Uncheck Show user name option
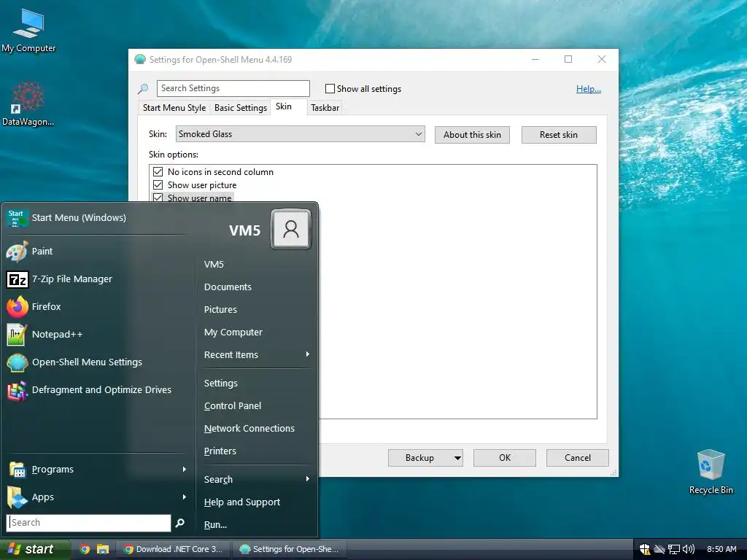Image resolution: width=747 pixels, height=560 pixels. 158,198
